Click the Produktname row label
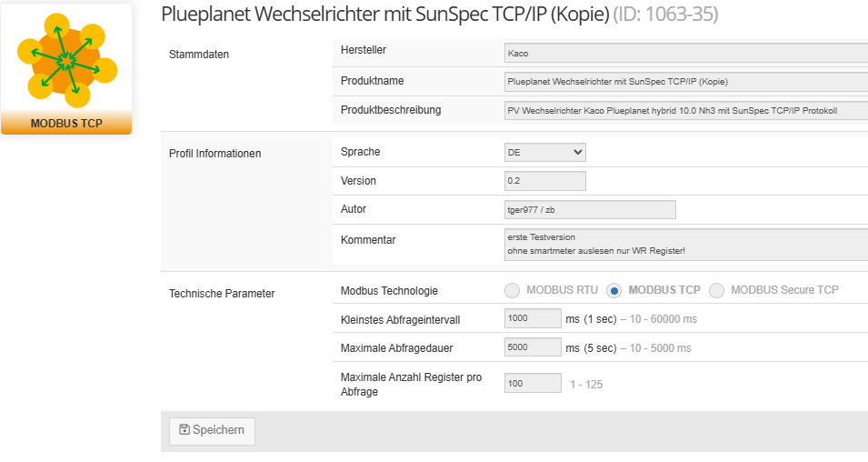This screenshot has width=868, height=462. (x=372, y=81)
